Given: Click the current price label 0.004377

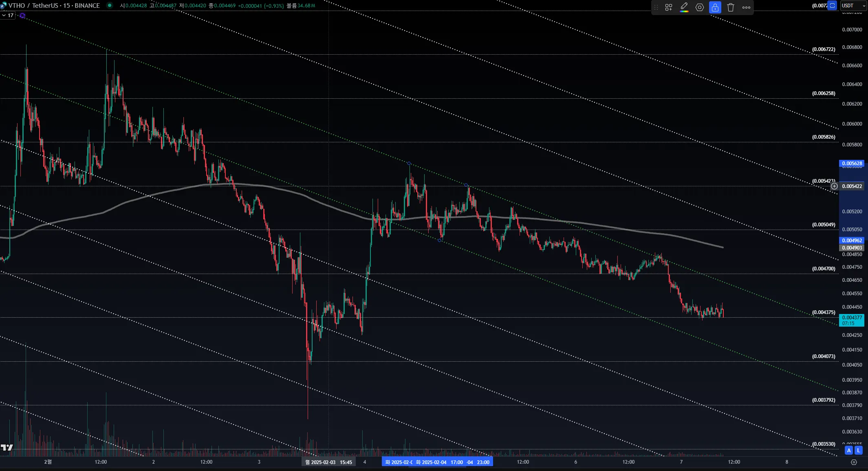Looking at the screenshot, I should click(852, 320).
